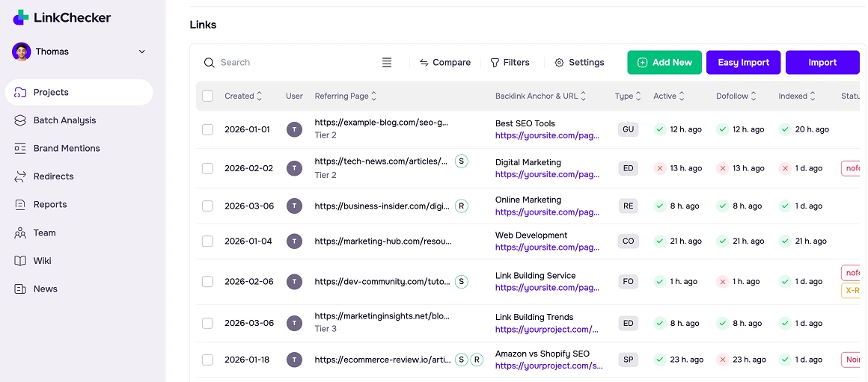Screen dimensions: 868x382
Task: Open the Filters panel
Action: (x=510, y=63)
